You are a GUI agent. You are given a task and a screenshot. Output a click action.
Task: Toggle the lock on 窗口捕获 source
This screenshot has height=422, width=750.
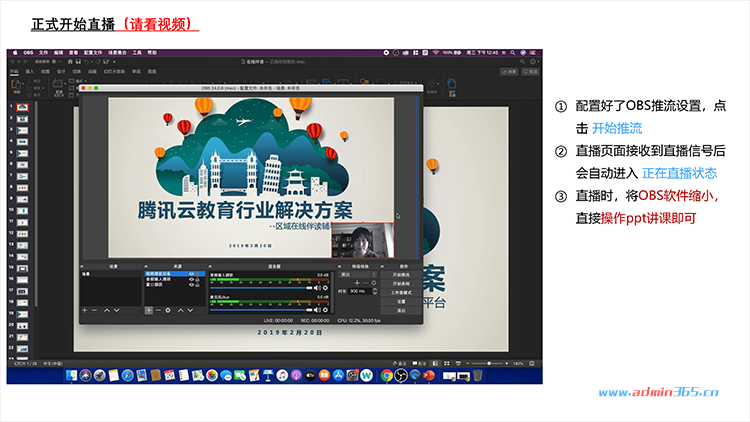pos(198,285)
